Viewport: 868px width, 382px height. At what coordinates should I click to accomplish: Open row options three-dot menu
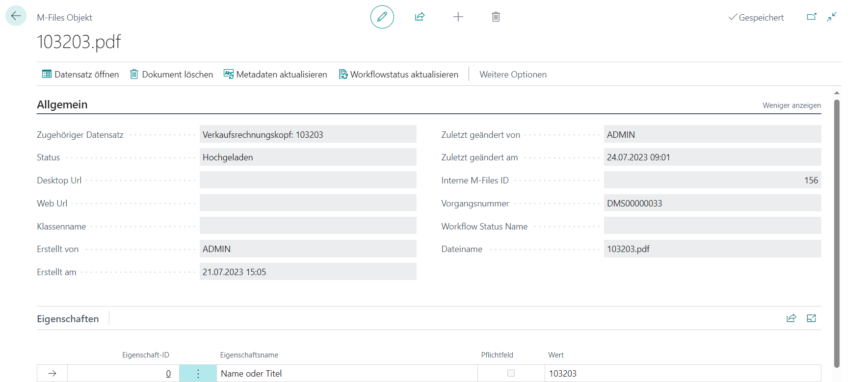click(198, 374)
